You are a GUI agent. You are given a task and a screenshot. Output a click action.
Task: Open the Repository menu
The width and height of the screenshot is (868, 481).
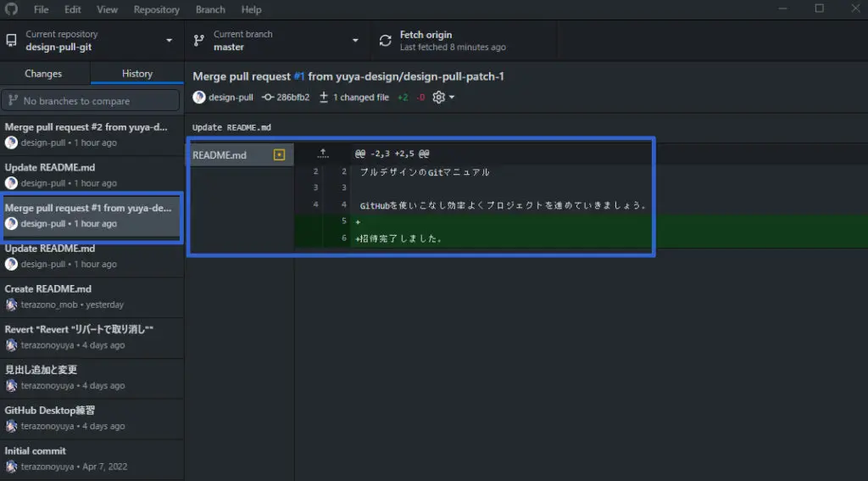(156, 9)
